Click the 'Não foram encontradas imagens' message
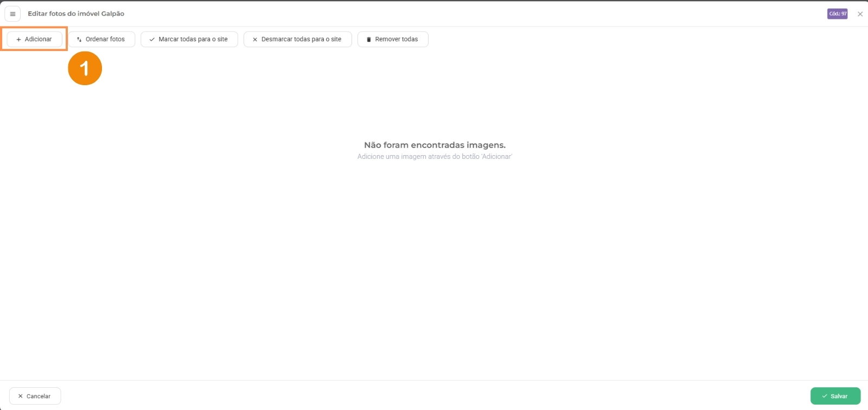Screen dimensions: 868x410 click(435, 145)
